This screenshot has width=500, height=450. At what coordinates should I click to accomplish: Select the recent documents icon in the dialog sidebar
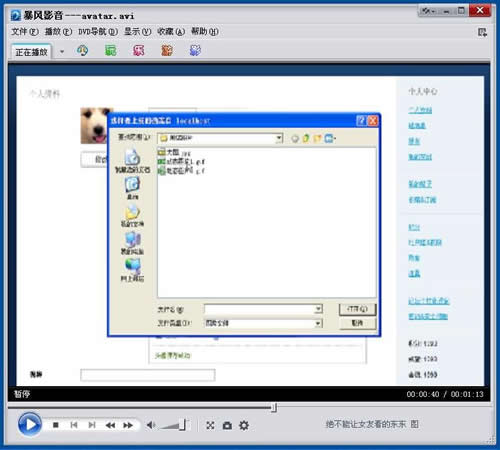tap(132, 161)
